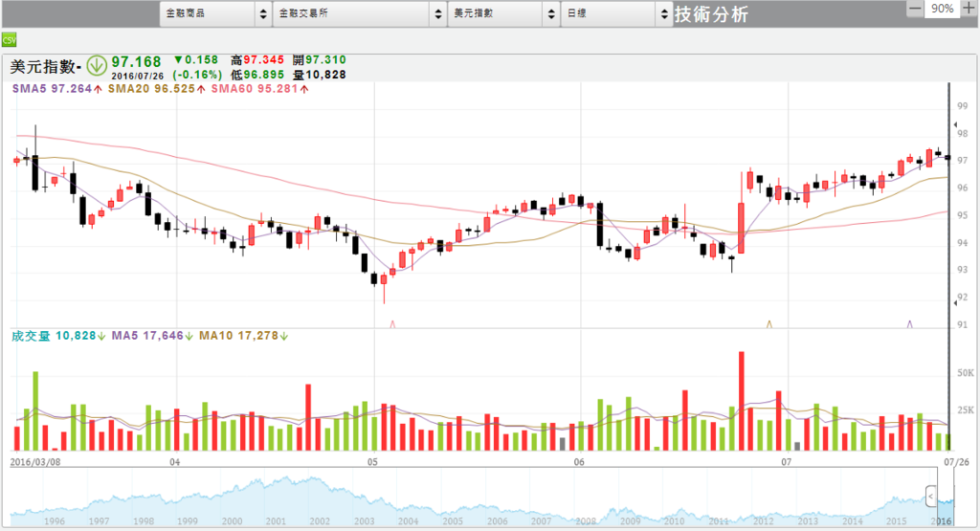This screenshot has width=980, height=531.
Task: Click 2008 in the overview navigator
Action: (586, 521)
